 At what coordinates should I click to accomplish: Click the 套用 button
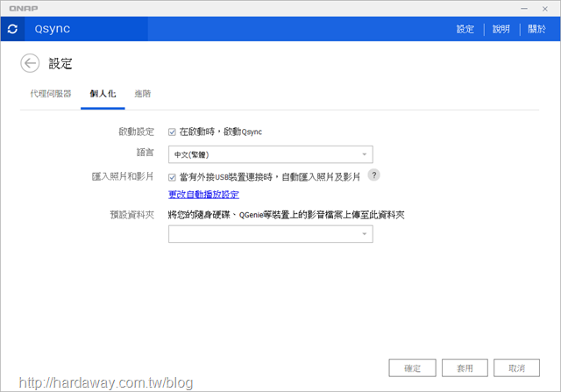[x=465, y=368]
